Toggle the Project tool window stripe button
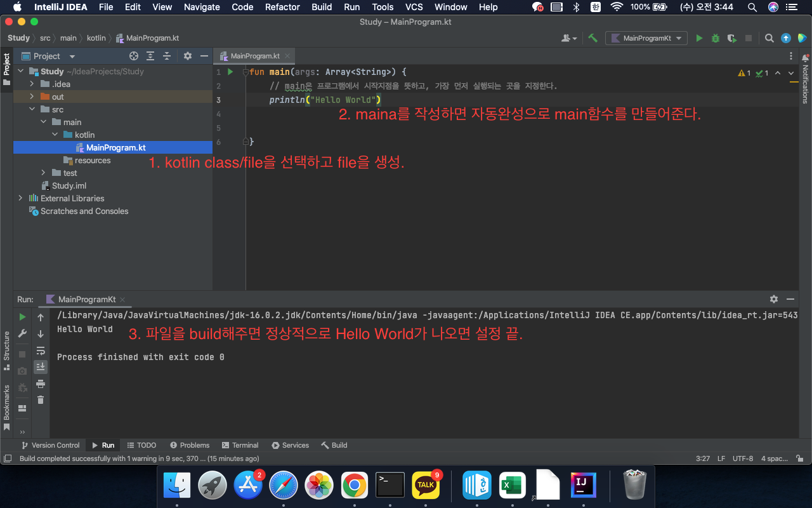Screen dimensions: 812x508 6,69
